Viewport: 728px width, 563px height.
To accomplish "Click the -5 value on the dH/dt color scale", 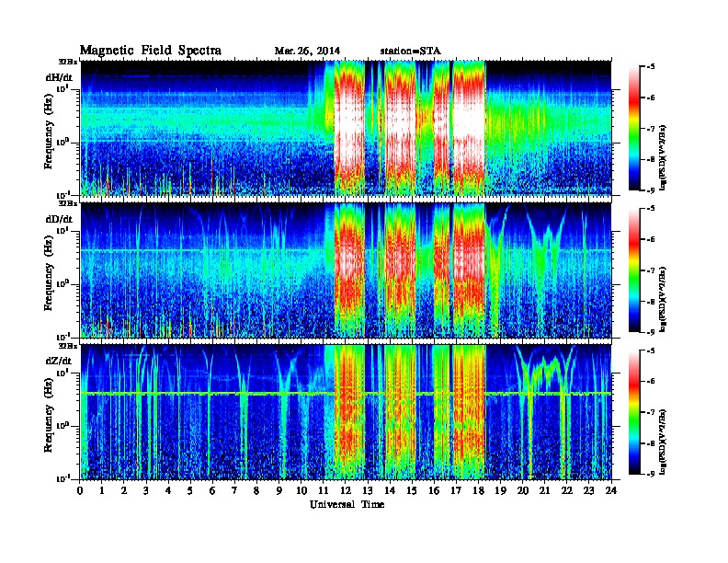I will (x=653, y=67).
